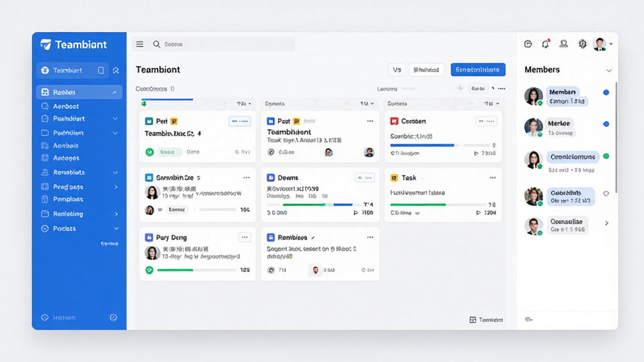
Task: Open notifications bell icon
Action: [545, 44]
